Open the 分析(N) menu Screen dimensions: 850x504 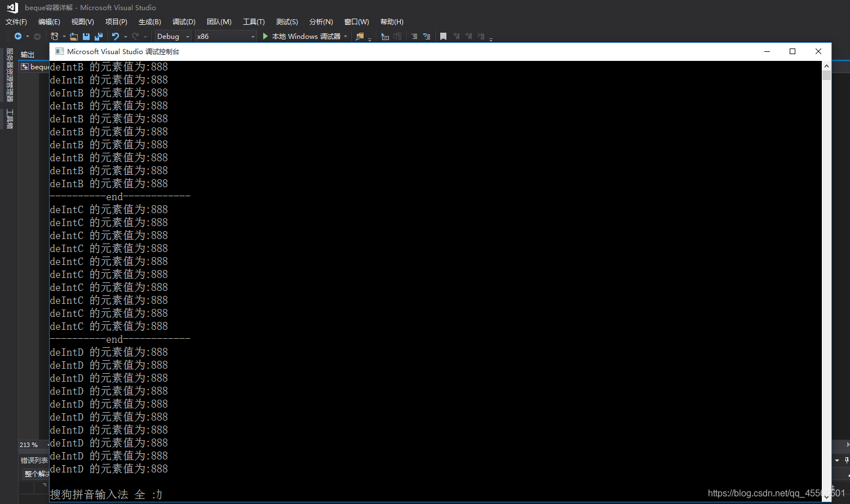(x=321, y=22)
